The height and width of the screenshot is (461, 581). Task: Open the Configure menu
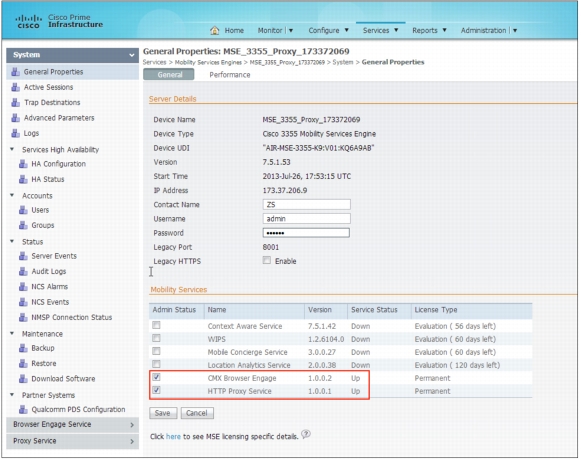(324, 31)
